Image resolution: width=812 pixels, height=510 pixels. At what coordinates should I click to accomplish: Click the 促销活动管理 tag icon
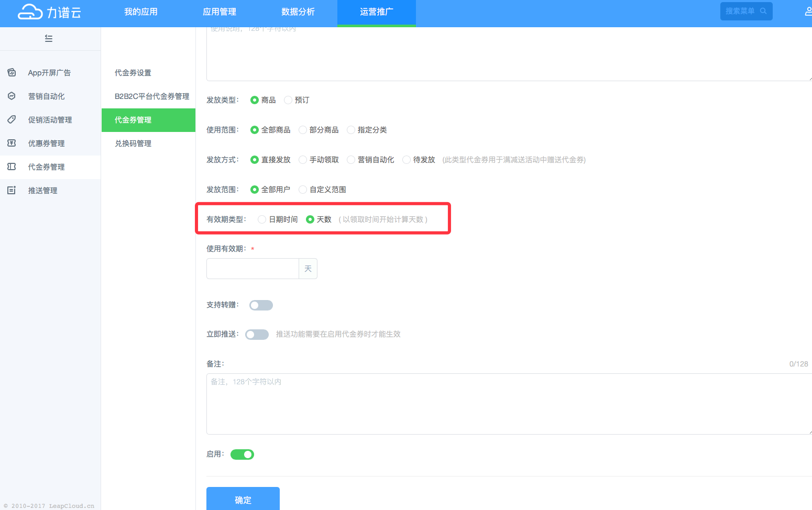12,119
